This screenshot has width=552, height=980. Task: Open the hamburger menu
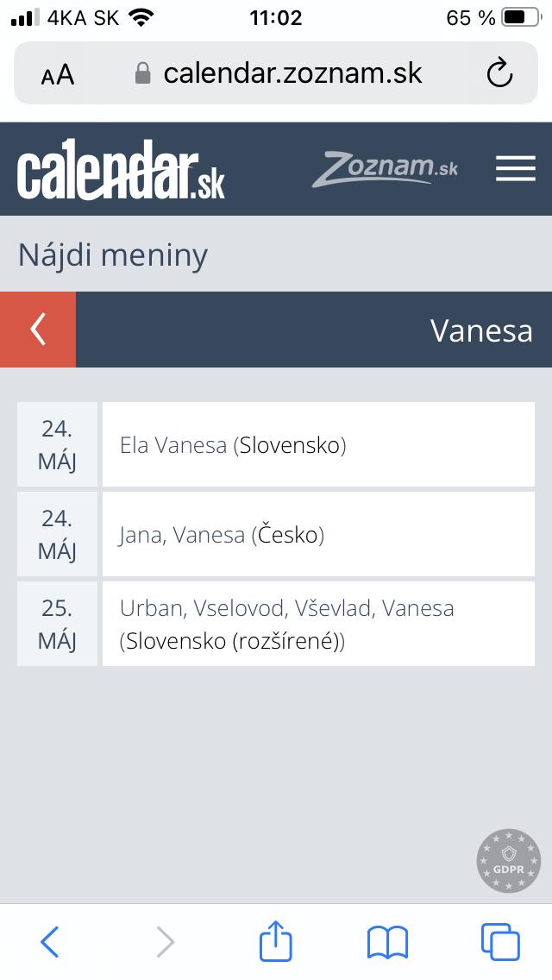516,168
